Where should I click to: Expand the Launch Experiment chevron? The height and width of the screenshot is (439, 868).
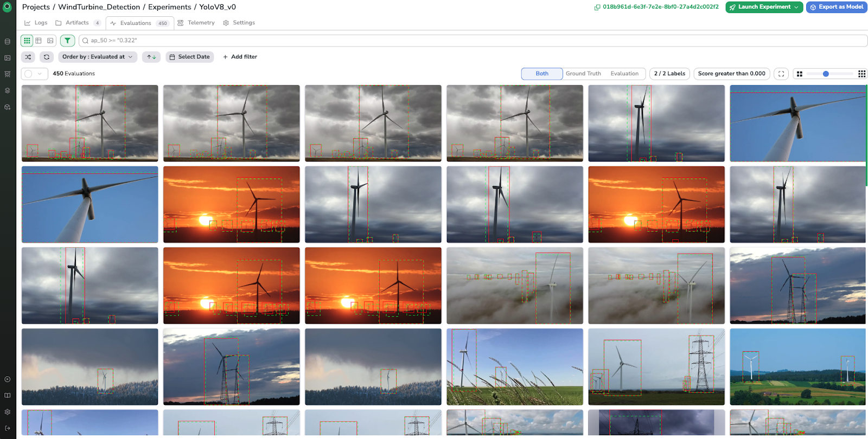tap(796, 7)
